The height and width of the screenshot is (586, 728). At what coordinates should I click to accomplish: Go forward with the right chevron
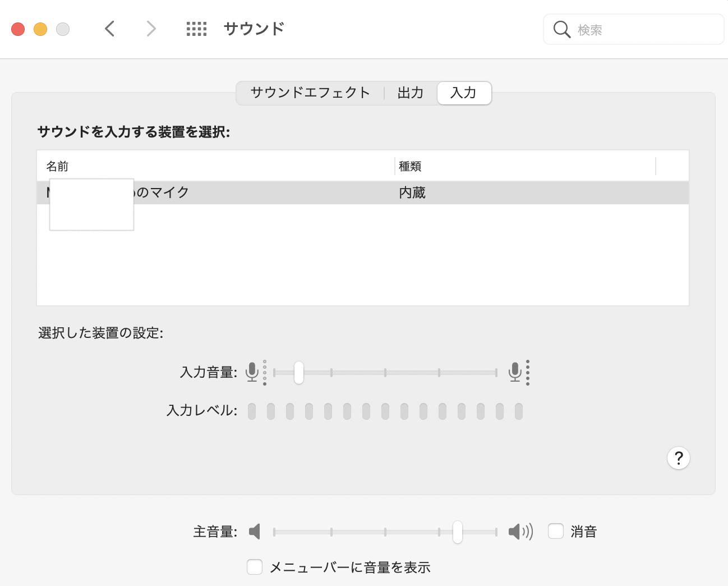[151, 29]
